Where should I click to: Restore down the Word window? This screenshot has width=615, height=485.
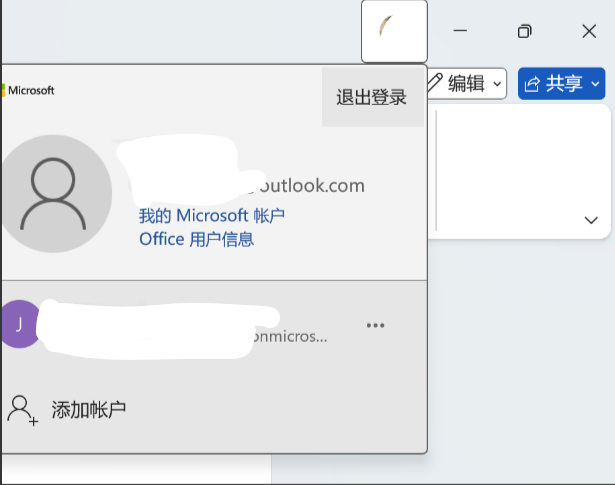[524, 31]
